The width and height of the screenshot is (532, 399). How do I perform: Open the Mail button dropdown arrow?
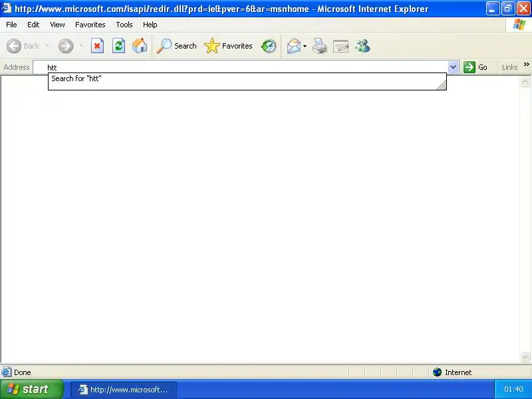(x=305, y=46)
